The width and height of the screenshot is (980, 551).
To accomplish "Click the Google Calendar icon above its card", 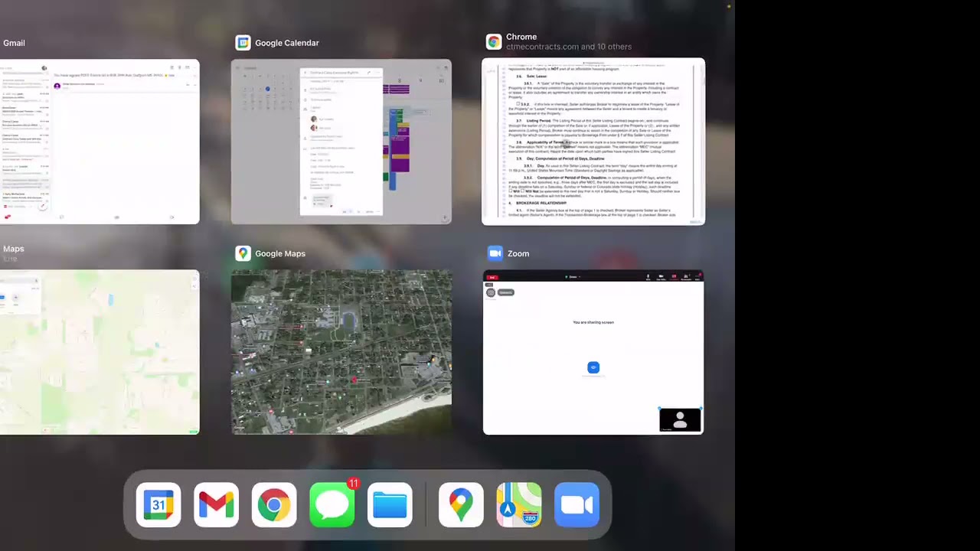I will (x=243, y=43).
